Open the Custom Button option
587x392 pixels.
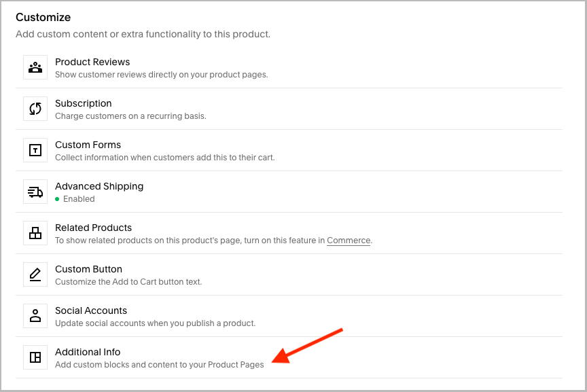click(x=289, y=275)
